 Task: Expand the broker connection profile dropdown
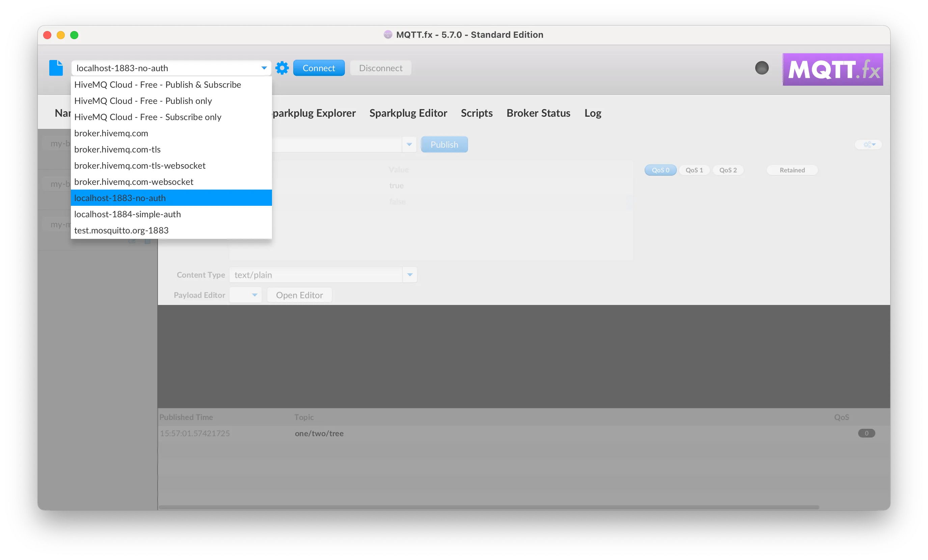[x=264, y=67]
